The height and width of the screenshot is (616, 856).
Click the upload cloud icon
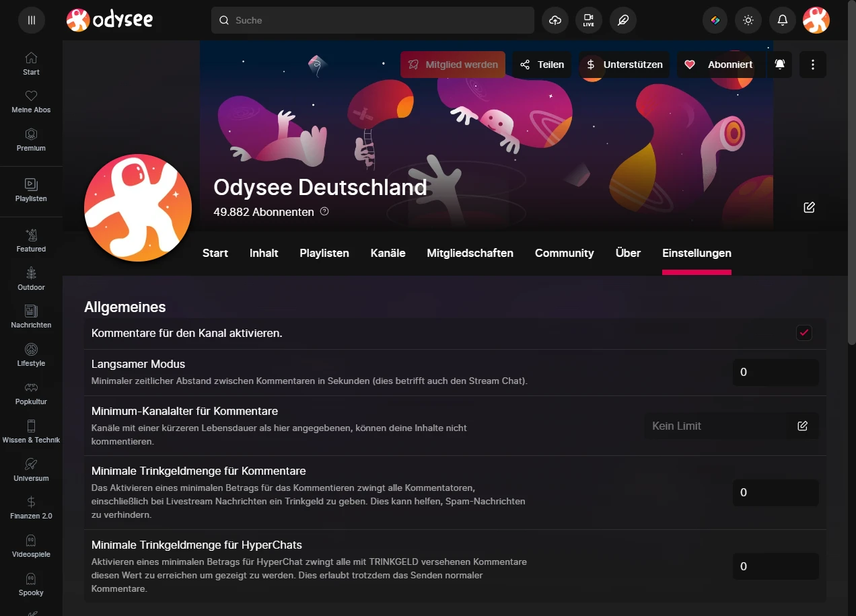click(555, 20)
